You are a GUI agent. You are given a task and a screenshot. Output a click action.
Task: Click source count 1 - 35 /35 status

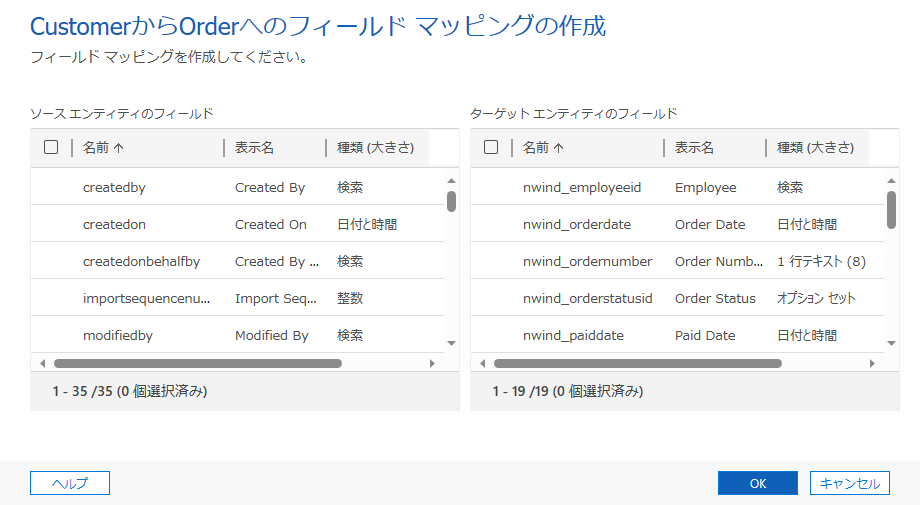pyautogui.click(x=130, y=391)
